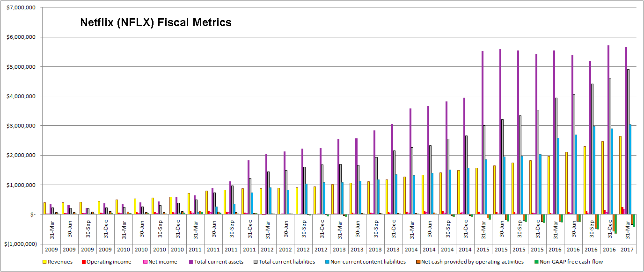Click the red Operating income legend swatch
This screenshot has width=644, height=272.
pos(83,262)
